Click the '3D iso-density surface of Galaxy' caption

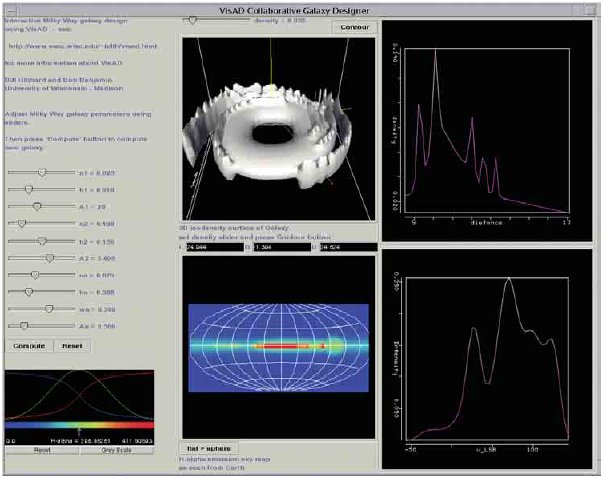pyautogui.click(x=234, y=228)
